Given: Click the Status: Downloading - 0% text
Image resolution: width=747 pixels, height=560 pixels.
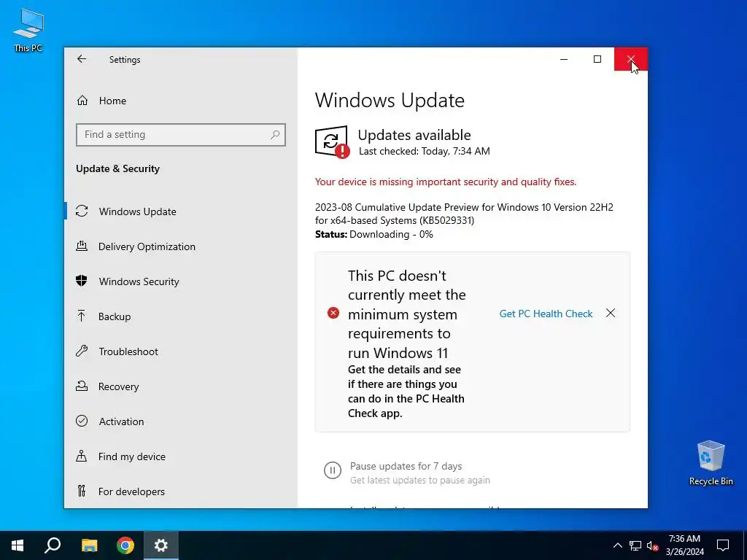Looking at the screenshot, I should tap(374, 234).
